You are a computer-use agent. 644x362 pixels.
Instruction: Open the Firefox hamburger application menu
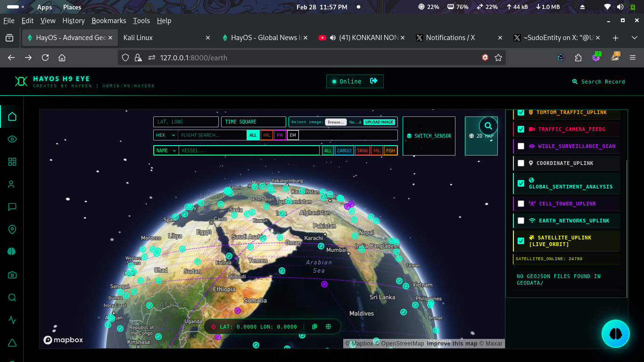[633, 58]
